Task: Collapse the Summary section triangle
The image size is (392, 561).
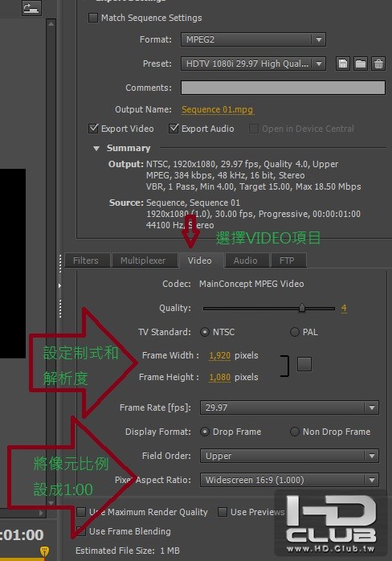Action: [96, 148]
